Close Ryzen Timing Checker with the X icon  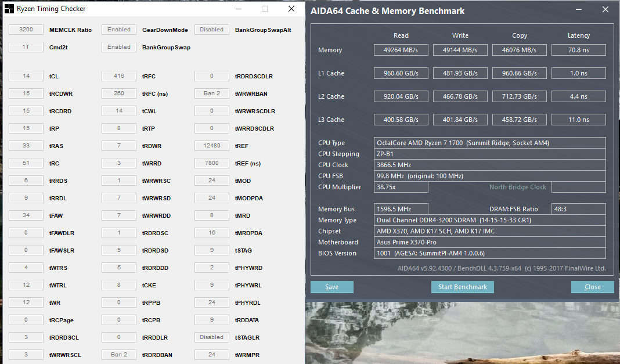(x=291, y=9)
